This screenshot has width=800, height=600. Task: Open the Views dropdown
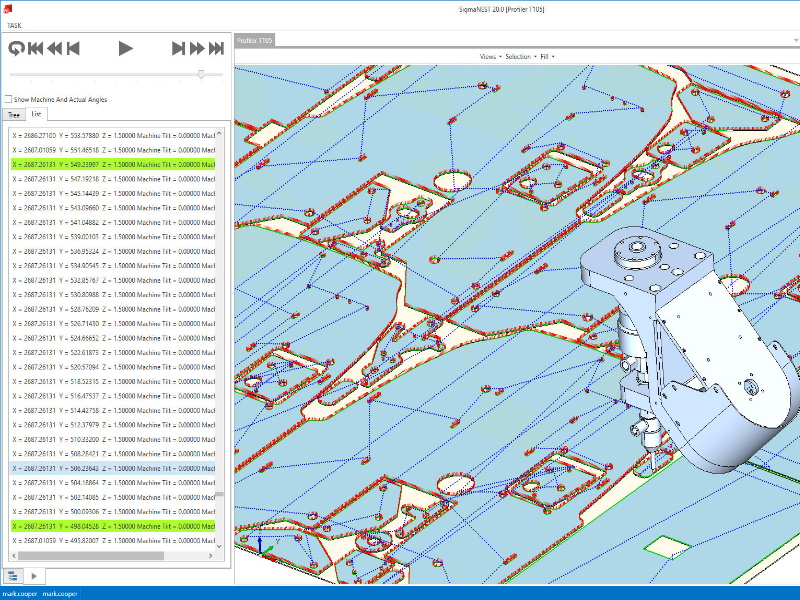pos(490,57)
